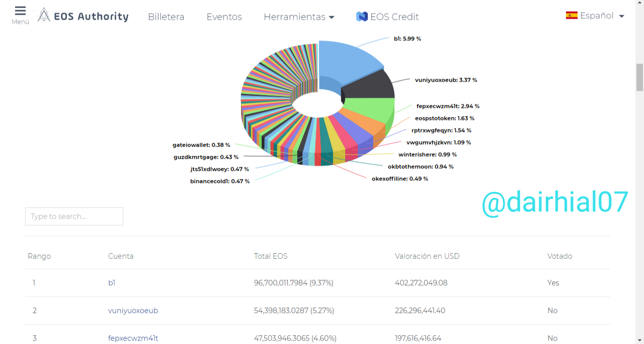Click the chart label 'rptrxwgfeqyn: 1.54 %'
Screen dimensions: 644x344
[x=441, y=130]
